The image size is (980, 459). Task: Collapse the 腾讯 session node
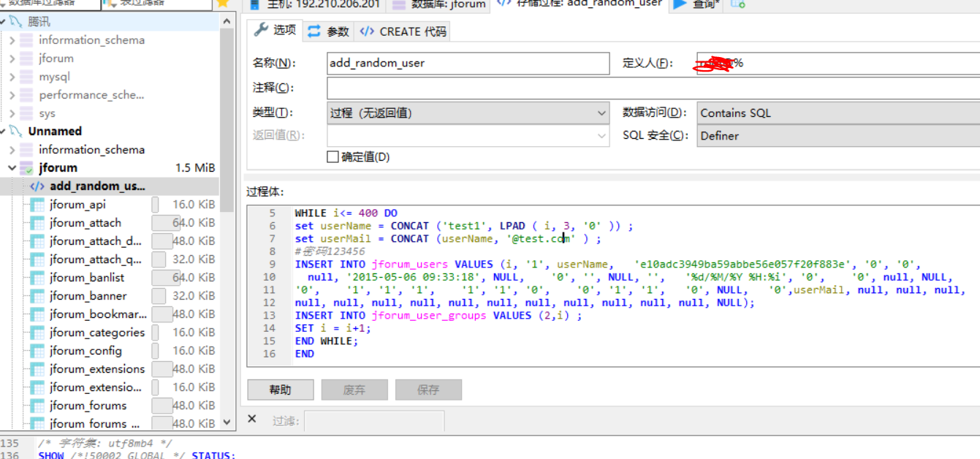coord(4,22)
